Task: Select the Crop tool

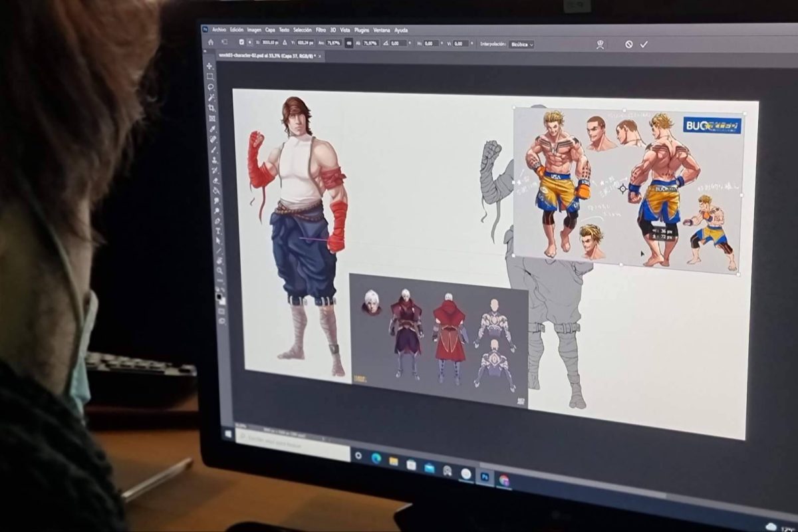Action: coord(212,108)
